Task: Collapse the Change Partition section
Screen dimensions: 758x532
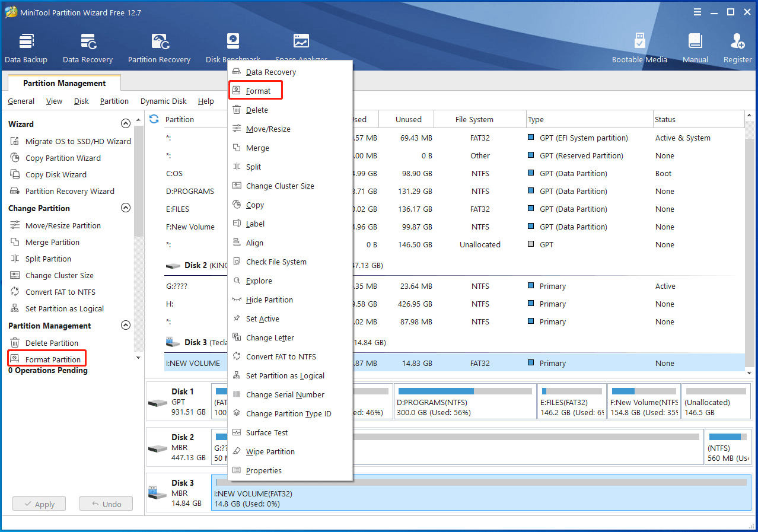Action: 125,208
